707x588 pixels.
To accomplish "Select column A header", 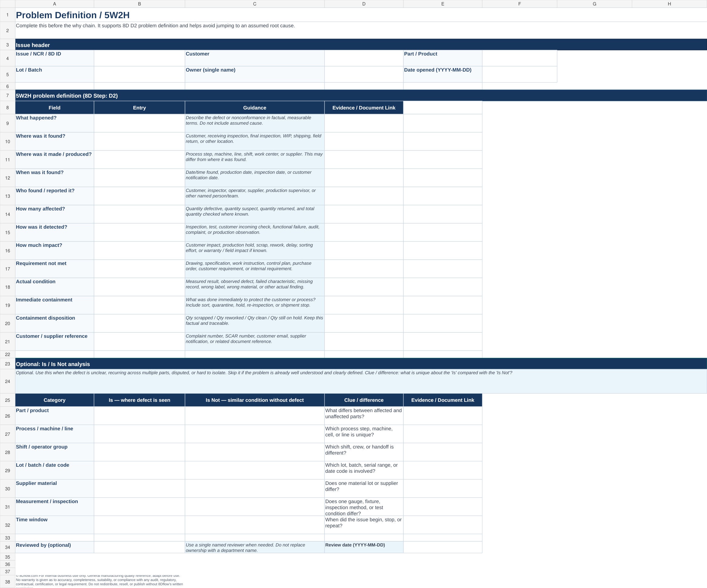I will click(55, 4).
